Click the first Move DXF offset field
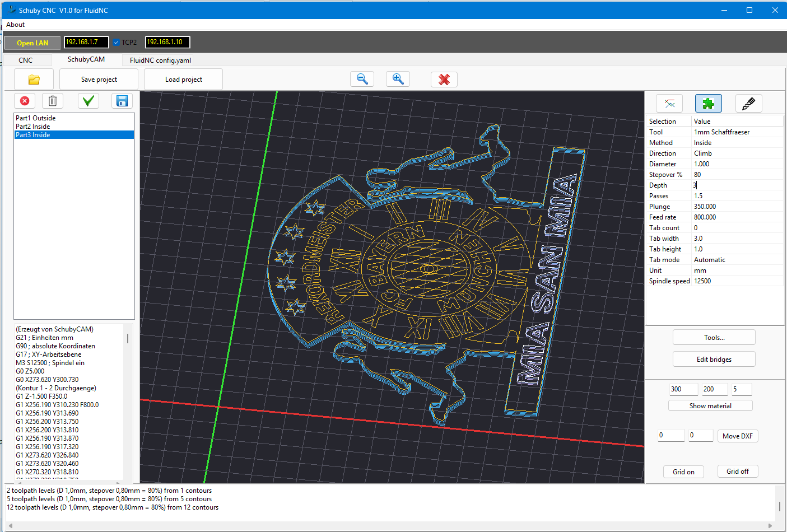 coord(671,435)
